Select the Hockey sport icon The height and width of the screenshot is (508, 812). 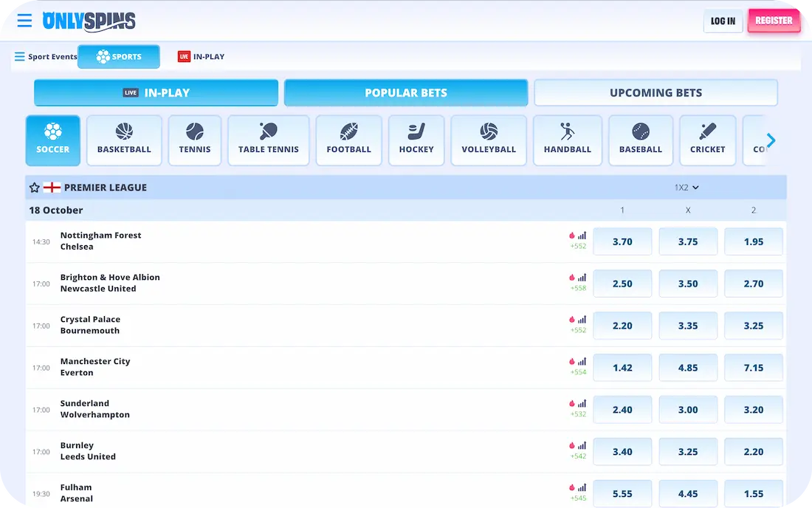[x=416, y=140]
